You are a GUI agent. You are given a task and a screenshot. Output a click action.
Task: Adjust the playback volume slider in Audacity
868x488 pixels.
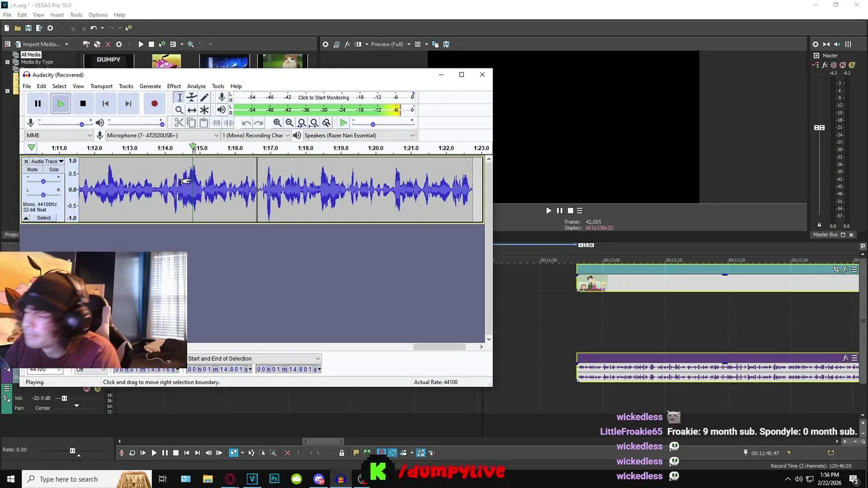coord(136,123)
